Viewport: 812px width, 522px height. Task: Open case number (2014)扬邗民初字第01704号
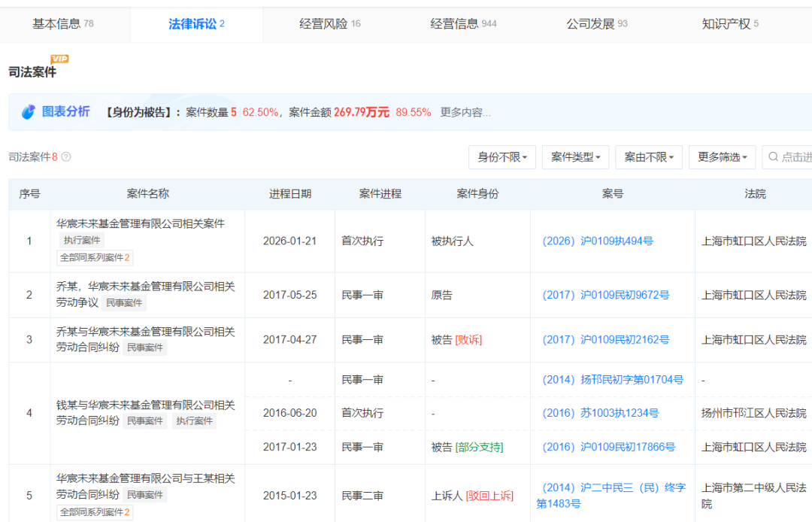[612, 381]
